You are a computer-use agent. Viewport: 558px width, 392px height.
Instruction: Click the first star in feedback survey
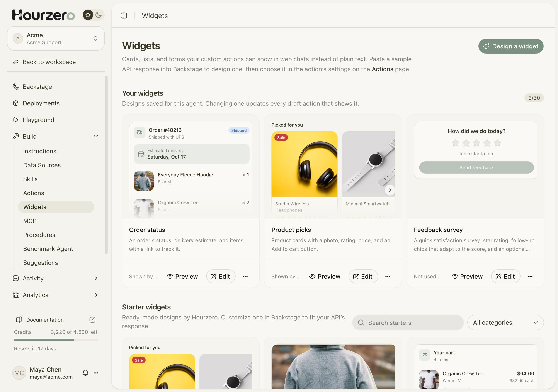pyautogui.click(x=455, y=143)
